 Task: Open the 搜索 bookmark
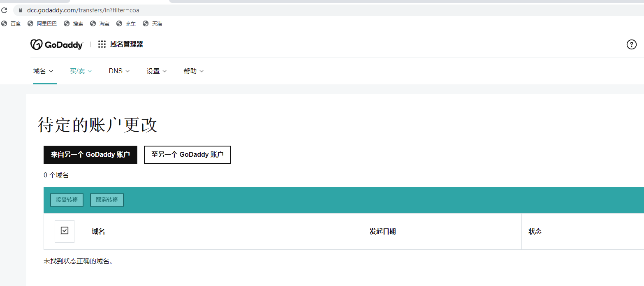pyautogui.click(x=74, y=24)
